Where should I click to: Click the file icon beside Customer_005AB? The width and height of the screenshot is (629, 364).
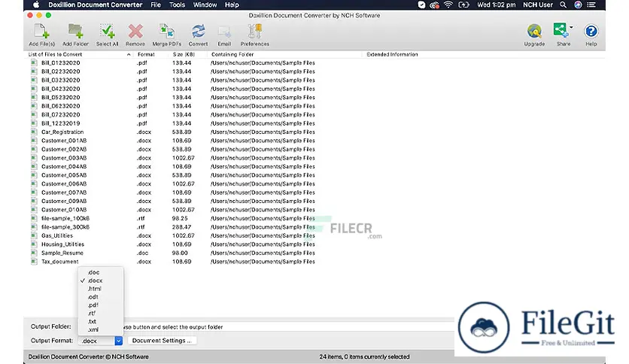(34, 175)
